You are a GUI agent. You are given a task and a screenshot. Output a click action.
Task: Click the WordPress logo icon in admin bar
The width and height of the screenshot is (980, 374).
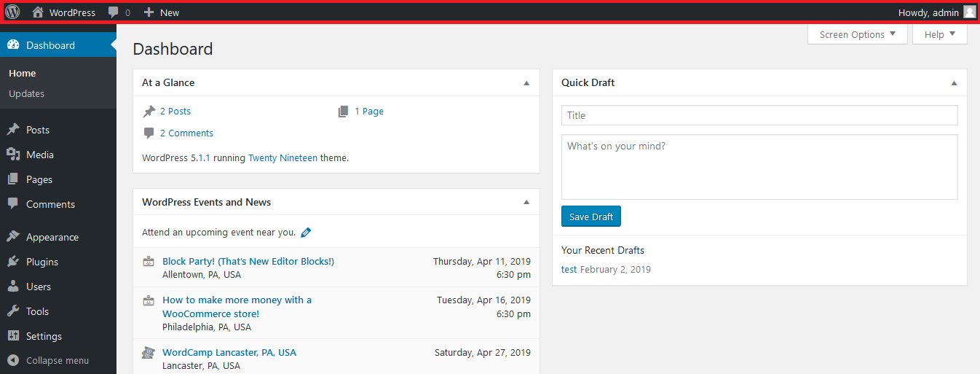coord(12,12)
